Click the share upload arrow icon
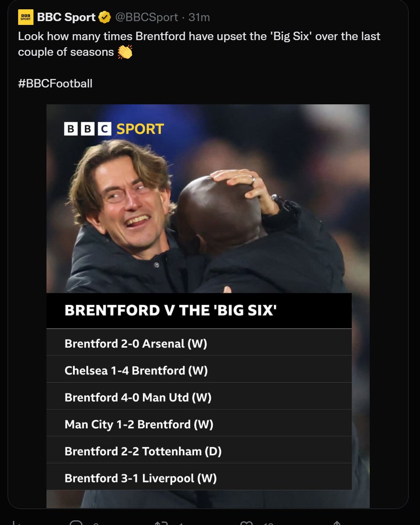Image resolution: width=420 pixels, height=525 pixels. click(337, 523)
